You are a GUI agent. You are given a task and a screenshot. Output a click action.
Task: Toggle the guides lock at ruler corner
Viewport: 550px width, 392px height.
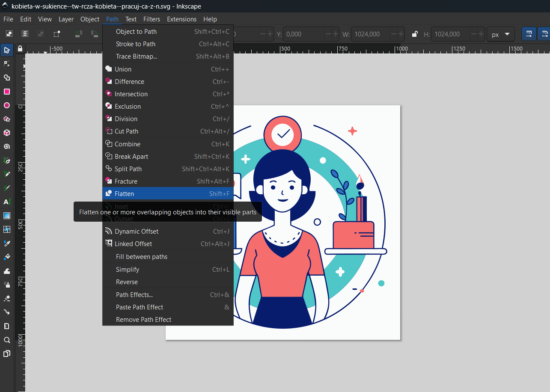(x=20, y=48)
